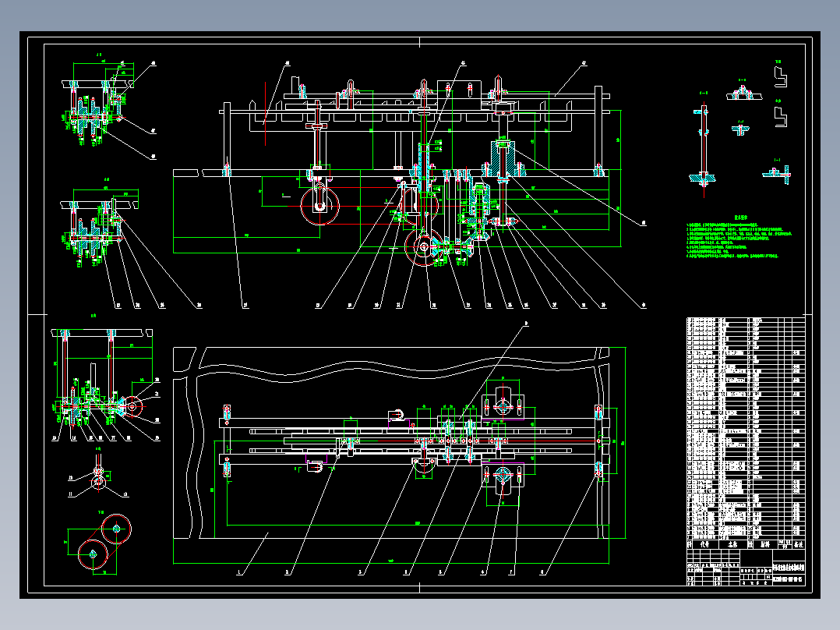Click the 材料 header cell in parts list
Image resolution: width=840 pixels, height=630 pixels.
click(x=765, y=543)
